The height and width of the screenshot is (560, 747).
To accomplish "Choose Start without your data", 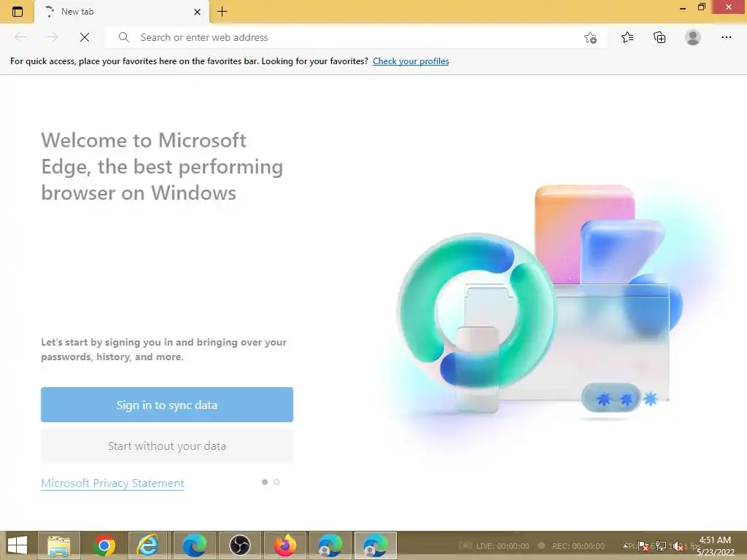I will pyautogui.click(x=167, y=446).
